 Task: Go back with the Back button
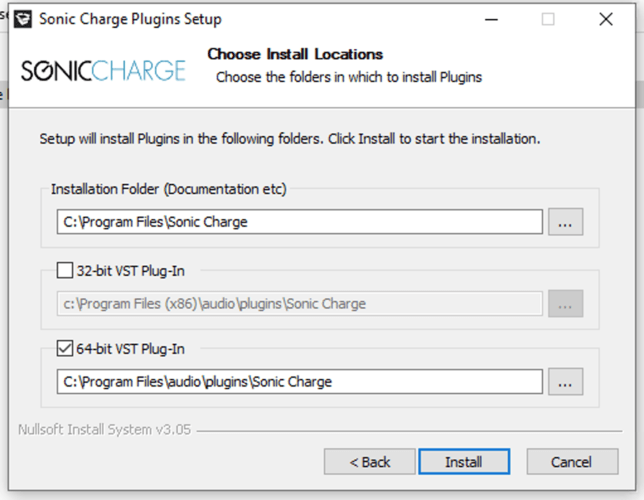[x=370, y=462]
